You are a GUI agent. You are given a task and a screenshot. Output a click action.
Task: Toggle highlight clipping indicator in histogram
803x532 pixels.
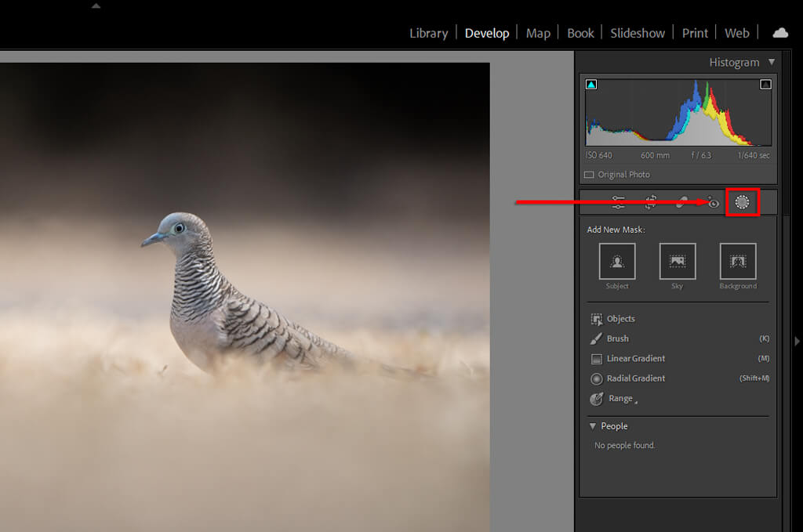pyautogui.click(x=765, y=85)
